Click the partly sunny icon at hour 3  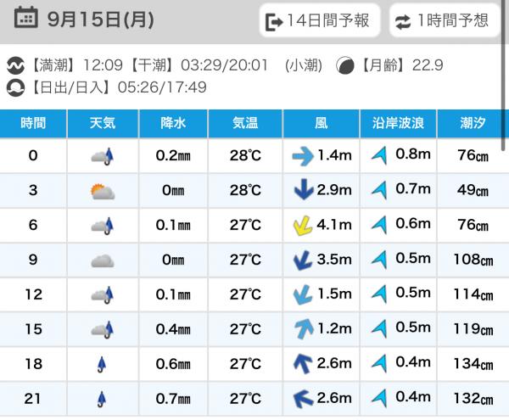(103, 191)
